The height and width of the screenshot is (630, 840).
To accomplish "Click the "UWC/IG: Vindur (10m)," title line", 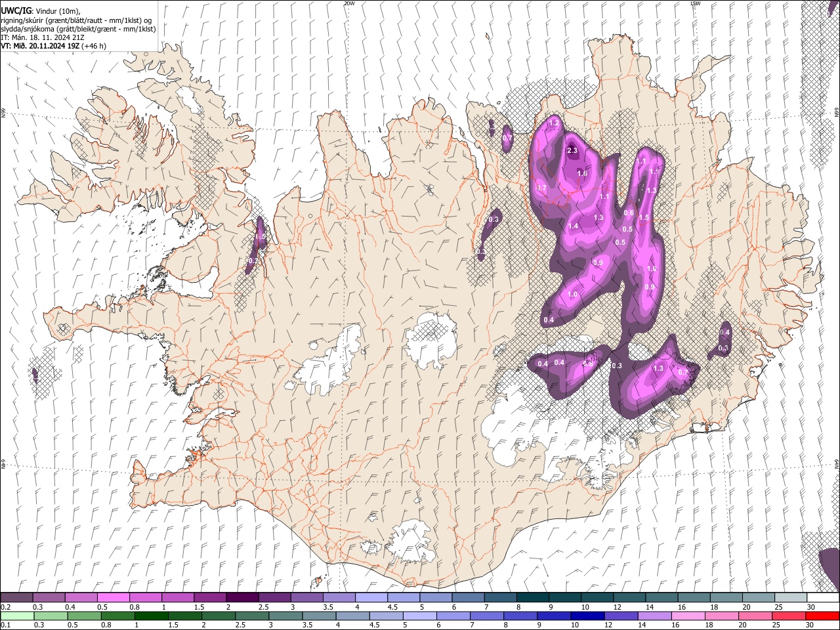I will [42, 11].
